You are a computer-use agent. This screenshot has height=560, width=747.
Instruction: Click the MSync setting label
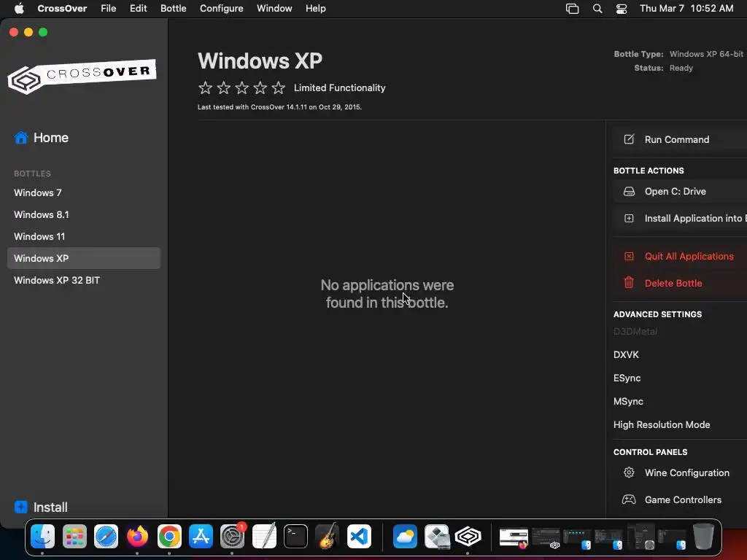(x=628, y=402)
